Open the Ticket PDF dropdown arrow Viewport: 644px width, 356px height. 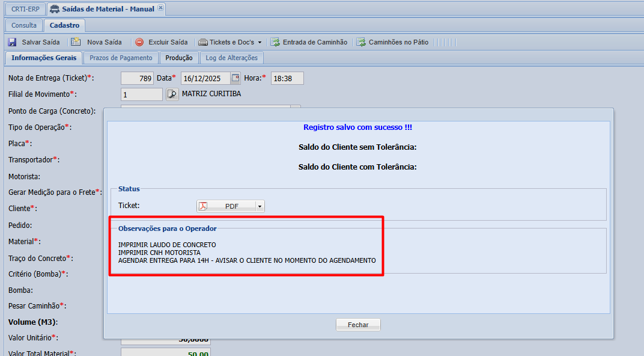pyautogui.click(x=260, y=206)
